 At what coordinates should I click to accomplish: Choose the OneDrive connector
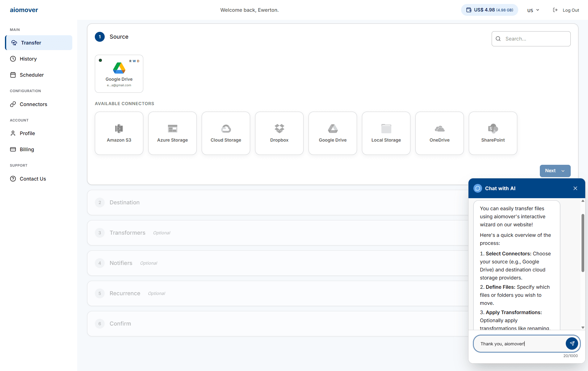point(439,133)
